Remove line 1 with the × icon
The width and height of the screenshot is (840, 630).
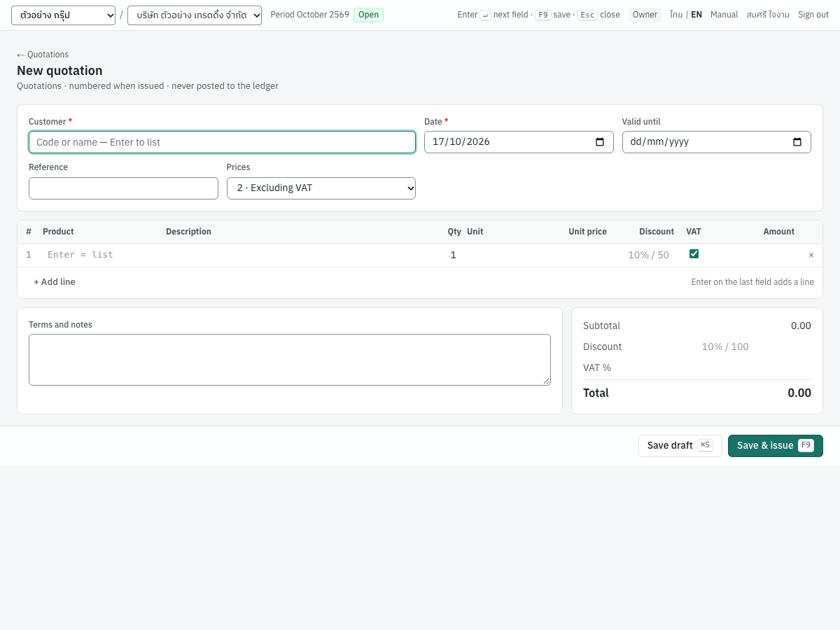click(811, 255)
